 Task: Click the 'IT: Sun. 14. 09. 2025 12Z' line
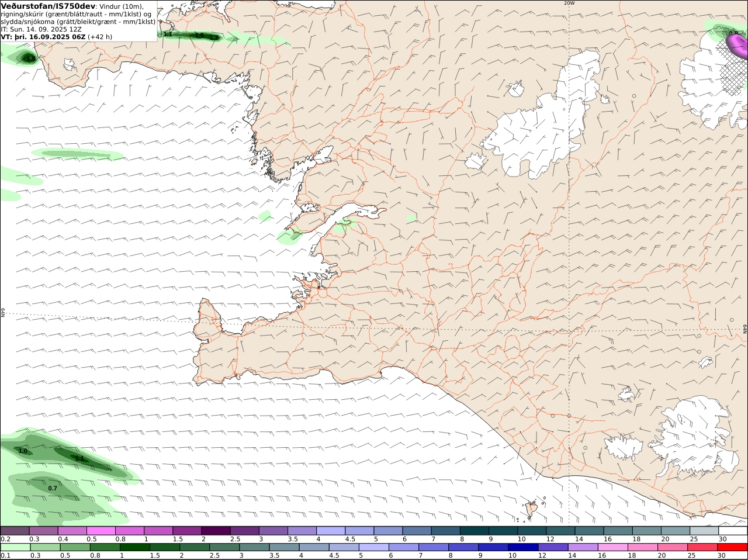click(41, 29)
